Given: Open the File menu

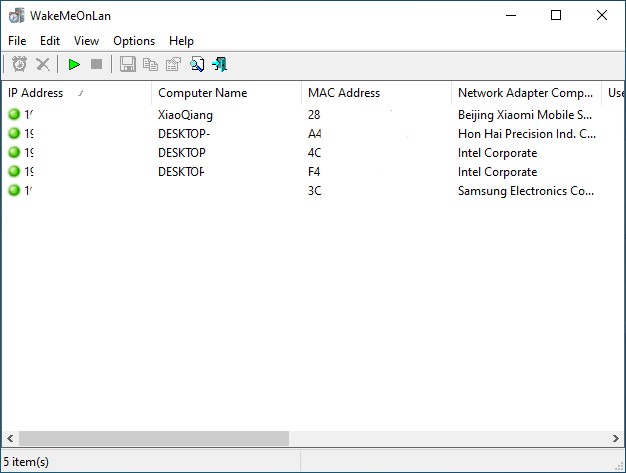Looking at the screenshot, I should [17, 41].
